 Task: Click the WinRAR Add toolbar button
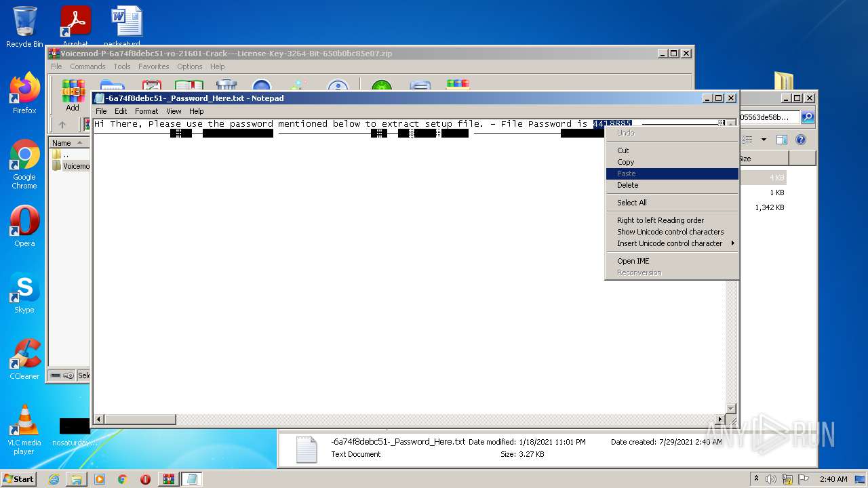tap(72, 96)
